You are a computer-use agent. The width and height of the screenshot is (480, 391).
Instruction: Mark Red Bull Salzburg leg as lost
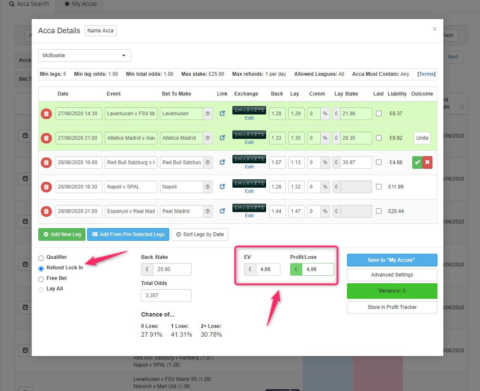click(x=427, y=162)
